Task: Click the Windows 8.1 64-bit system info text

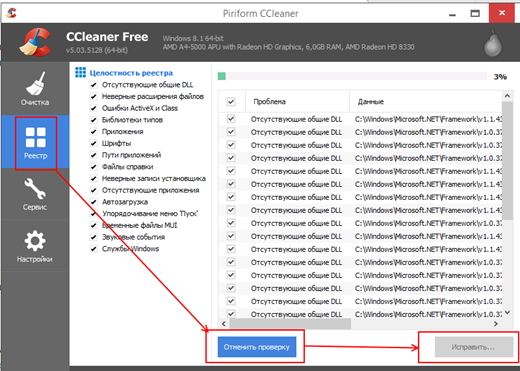Action: (193, 38)
